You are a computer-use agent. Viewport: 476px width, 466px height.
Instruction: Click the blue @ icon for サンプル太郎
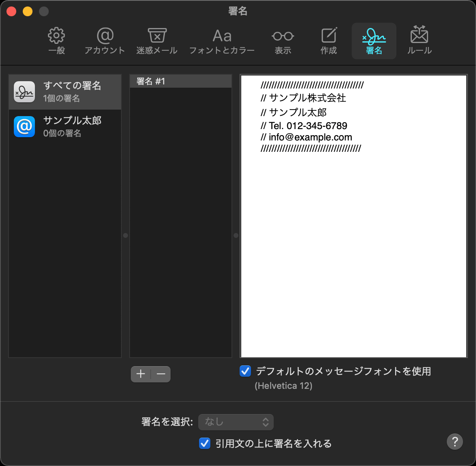(24, 127)
